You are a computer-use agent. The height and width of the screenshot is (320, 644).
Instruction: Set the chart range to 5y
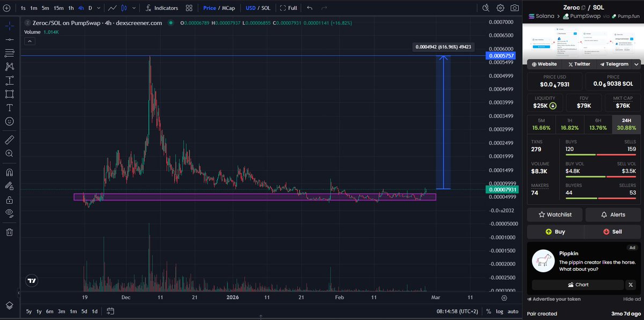pyautogui.click(x=28, y=311)
